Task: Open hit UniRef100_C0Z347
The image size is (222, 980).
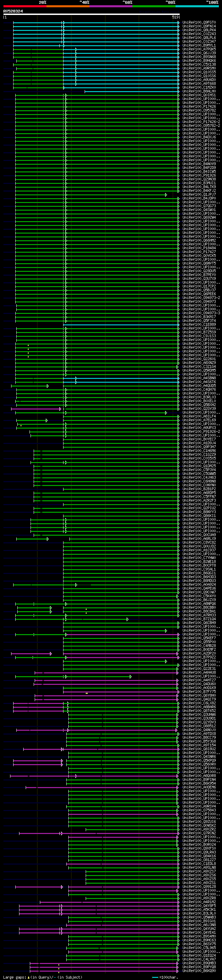Action: pyautogui.click(x=199, y=41)
